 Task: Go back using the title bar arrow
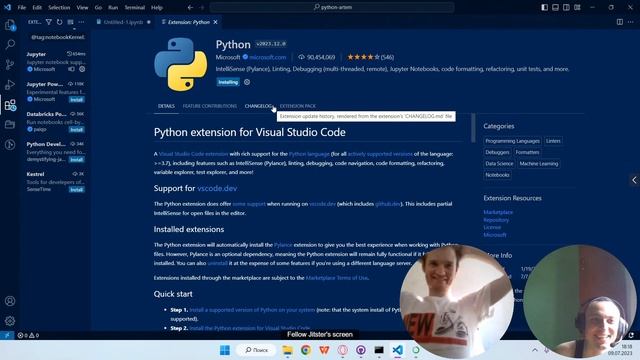point(190,7)
